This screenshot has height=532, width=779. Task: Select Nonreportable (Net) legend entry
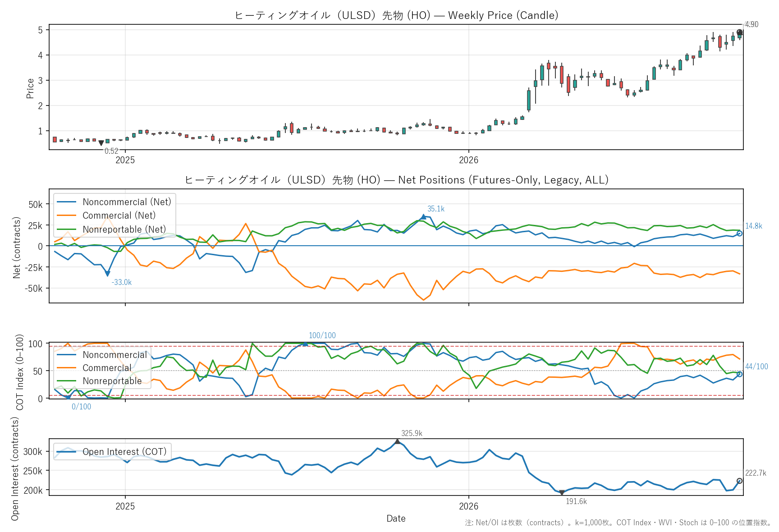(111, 229)
